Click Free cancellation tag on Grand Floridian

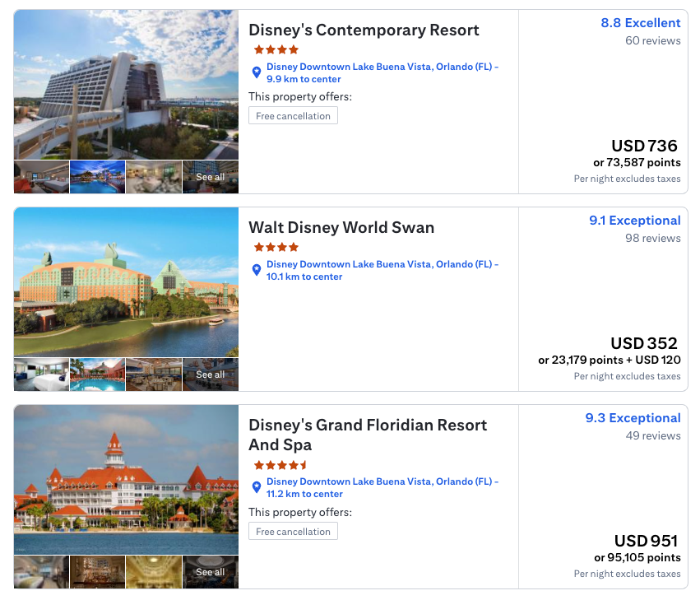click(293, 532)
